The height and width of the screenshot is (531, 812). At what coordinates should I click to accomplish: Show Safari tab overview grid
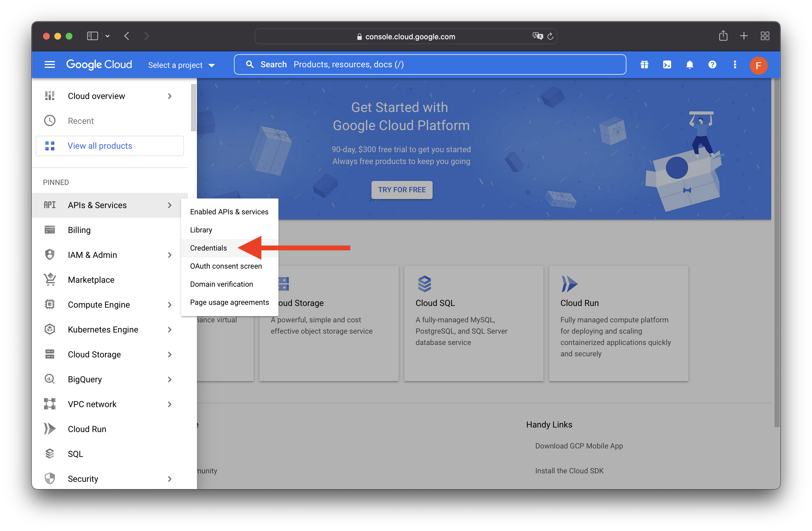click(x=765, y=36)
